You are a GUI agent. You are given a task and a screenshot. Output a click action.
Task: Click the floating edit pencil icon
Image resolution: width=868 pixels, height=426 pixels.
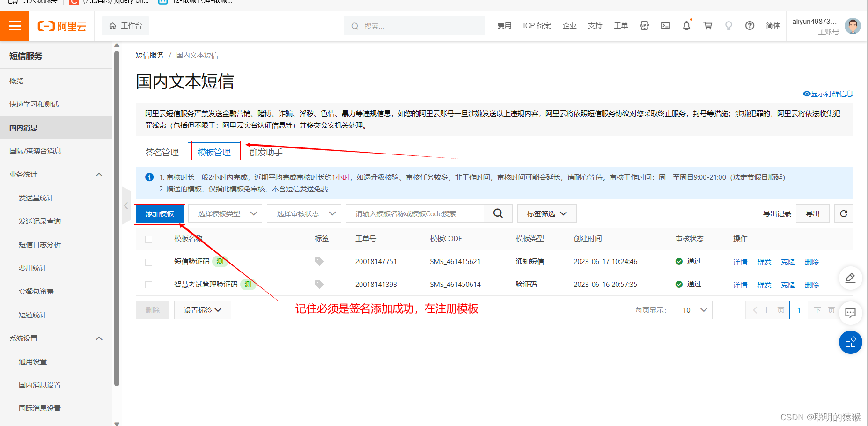tap(851, 278)
